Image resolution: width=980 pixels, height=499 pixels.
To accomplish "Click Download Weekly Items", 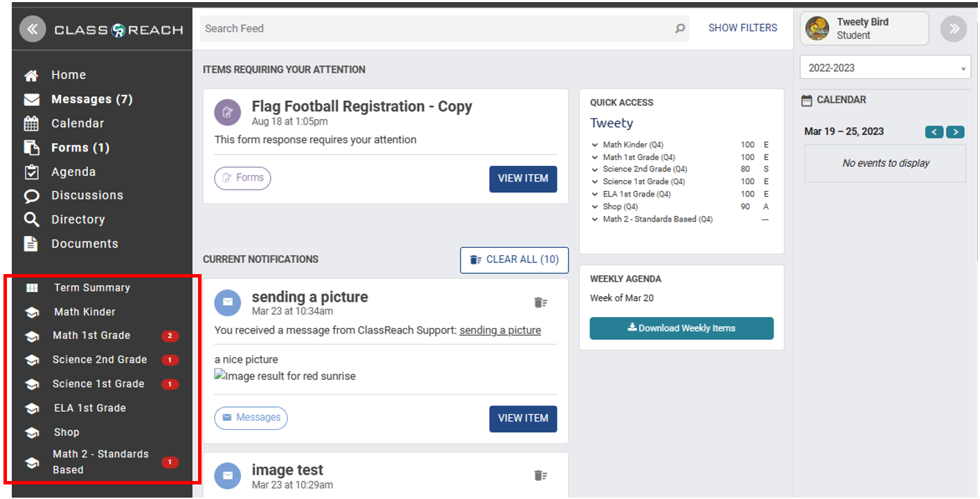I will click(681, 329).
